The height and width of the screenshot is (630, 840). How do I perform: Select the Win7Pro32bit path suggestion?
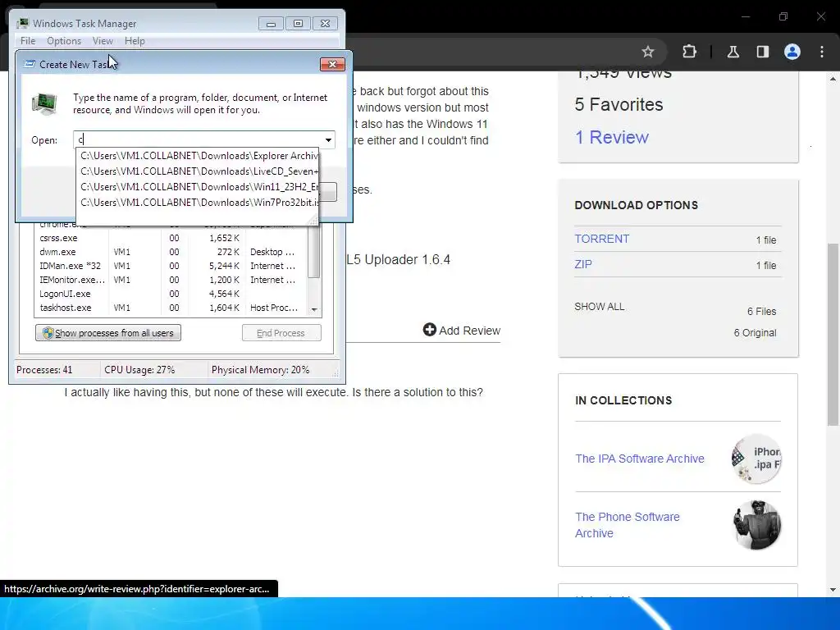[198, 203]
